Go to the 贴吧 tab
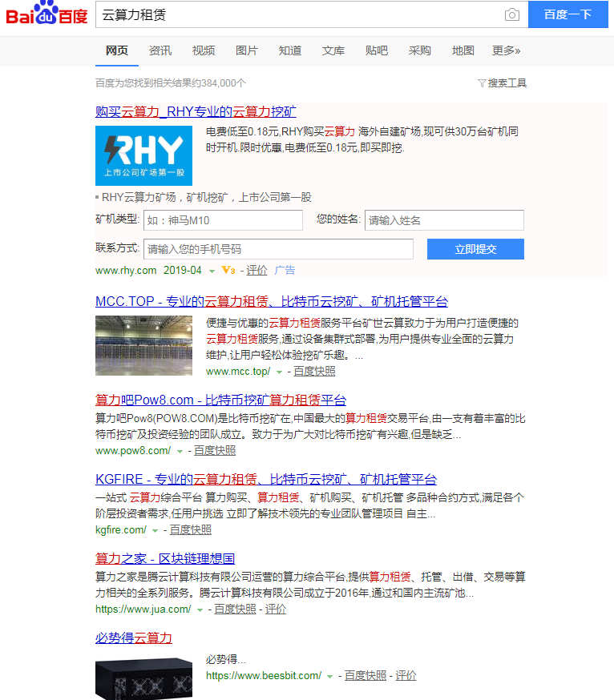 click(376, 50)
